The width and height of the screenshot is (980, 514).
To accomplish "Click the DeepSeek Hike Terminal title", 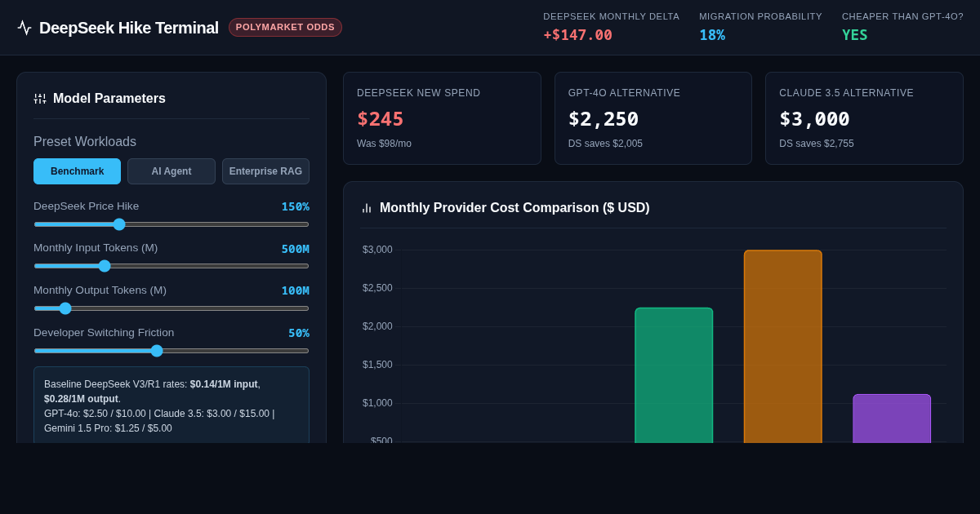I will [129, 28].
